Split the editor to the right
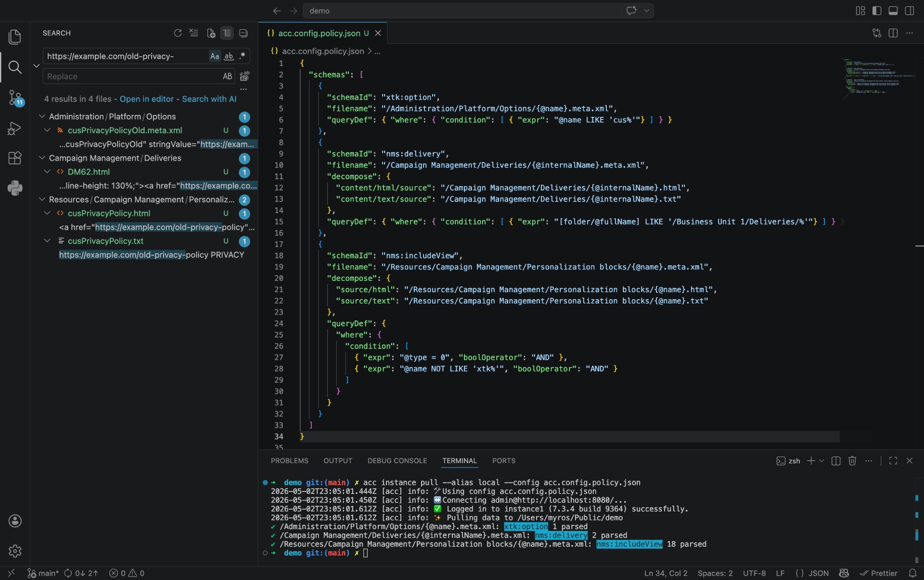 pos(893,33)
